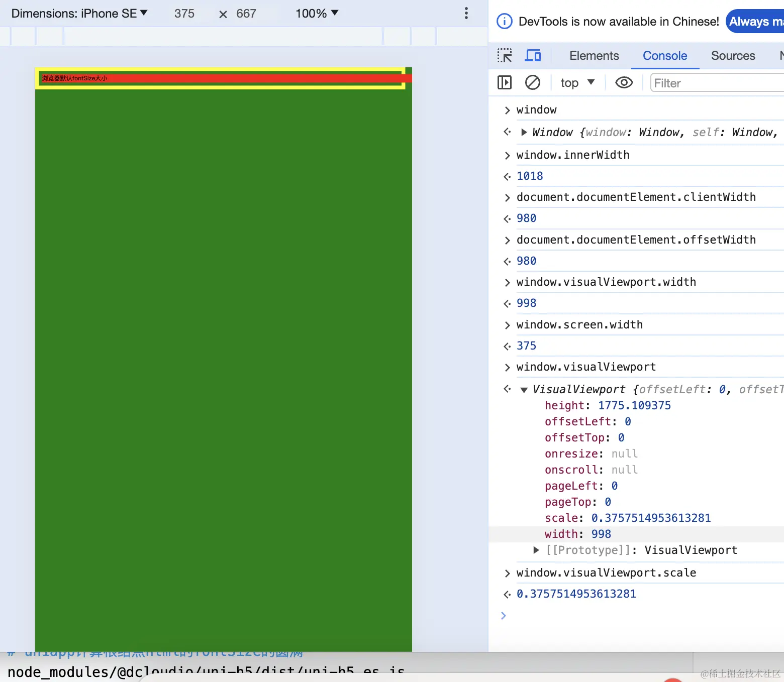
Task: Click the onresize: null property
Action: click(x=592, y=453)
